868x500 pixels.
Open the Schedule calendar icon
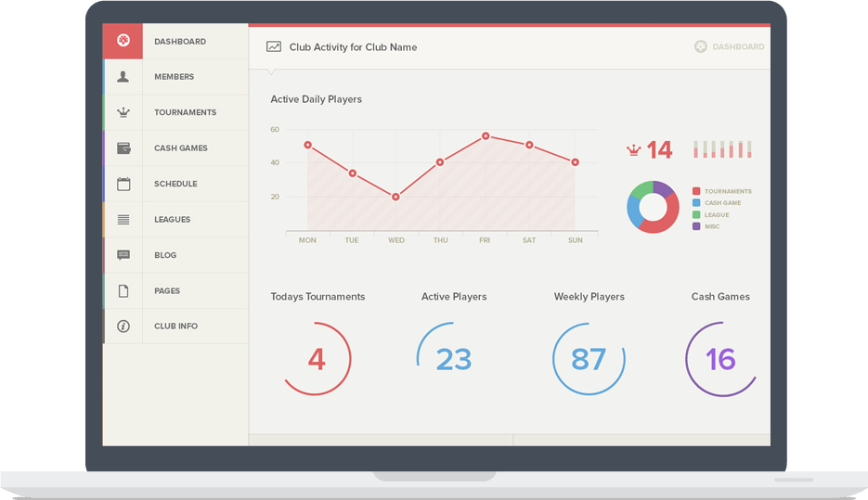123,184
